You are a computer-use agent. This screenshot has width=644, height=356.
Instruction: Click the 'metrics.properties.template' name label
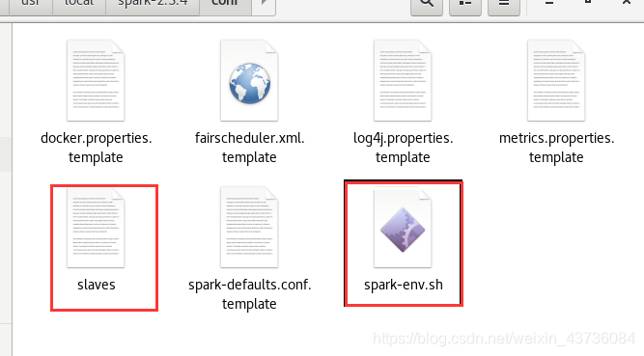click(x=556, y=148)
